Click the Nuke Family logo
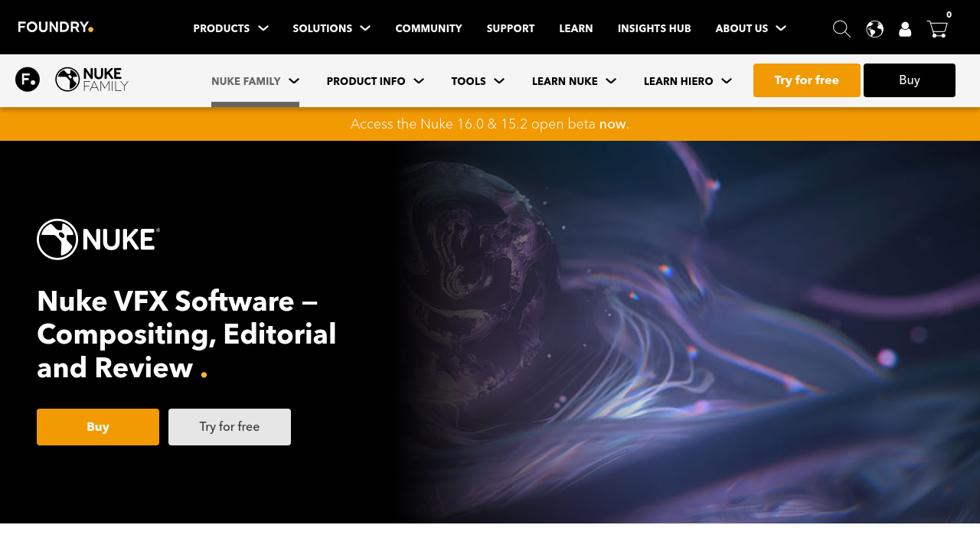This screenshot has height=551, width=980. (92, 80)
